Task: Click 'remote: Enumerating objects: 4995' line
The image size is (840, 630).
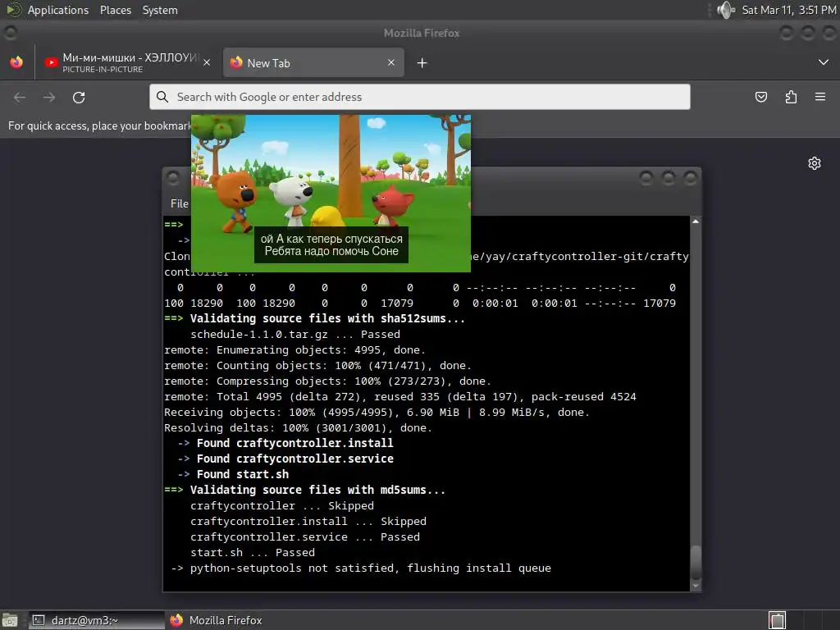Action: (x=294, y=349)
